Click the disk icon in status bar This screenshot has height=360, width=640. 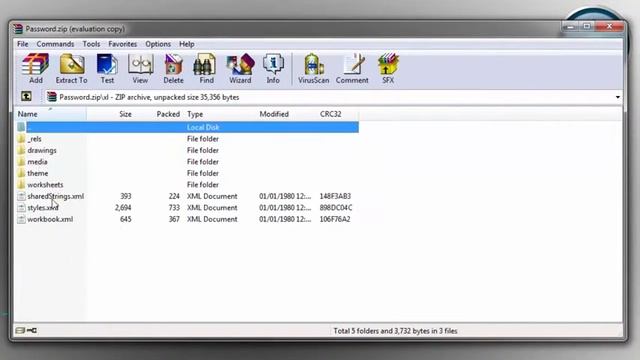pos(20,330)
